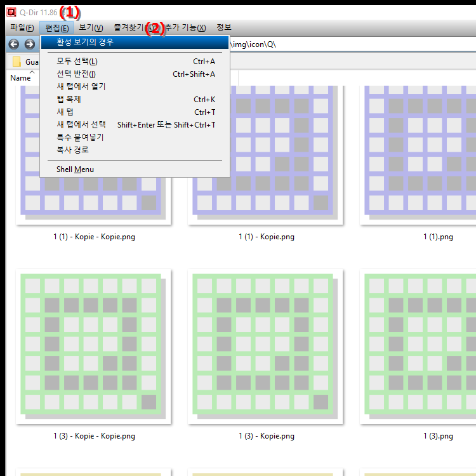The height and width of the screenshot is (476, 476).
Task: Choose 모두 선택(L) from the menu
Action: pyautogui.click(x=135, y=62)
